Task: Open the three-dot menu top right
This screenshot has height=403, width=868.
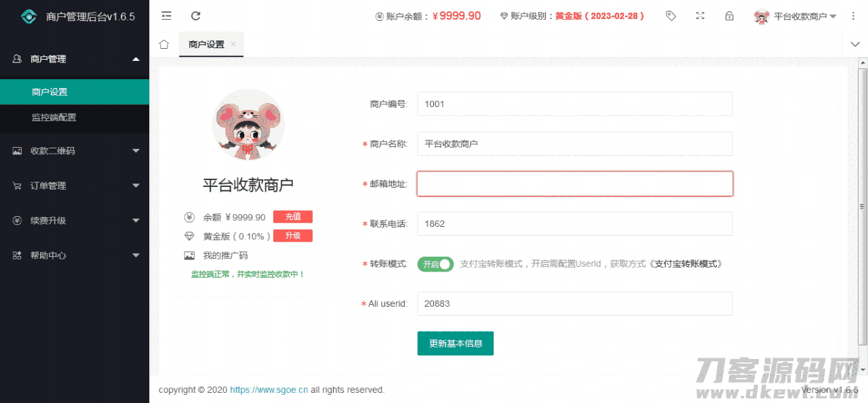Action: point(852,16)
